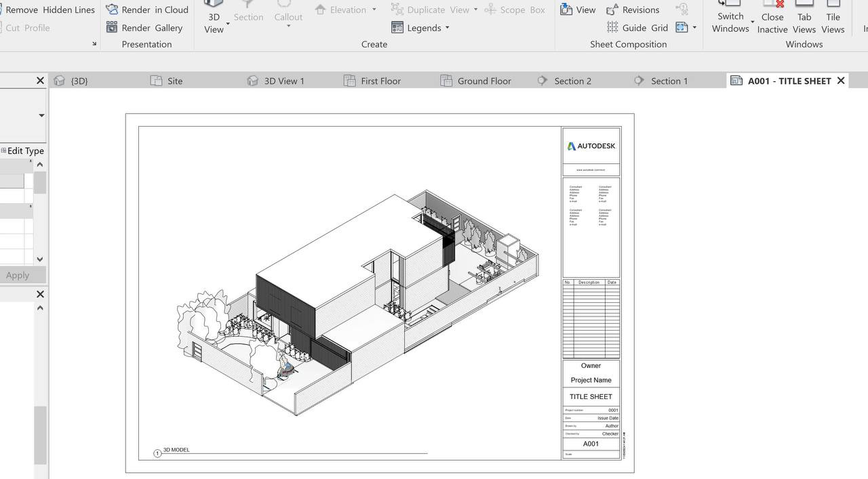This screenshot has height=479, width=868.
Task: Click the Checker value in title block
Action: pyautogui.click(x=610, y=434)
